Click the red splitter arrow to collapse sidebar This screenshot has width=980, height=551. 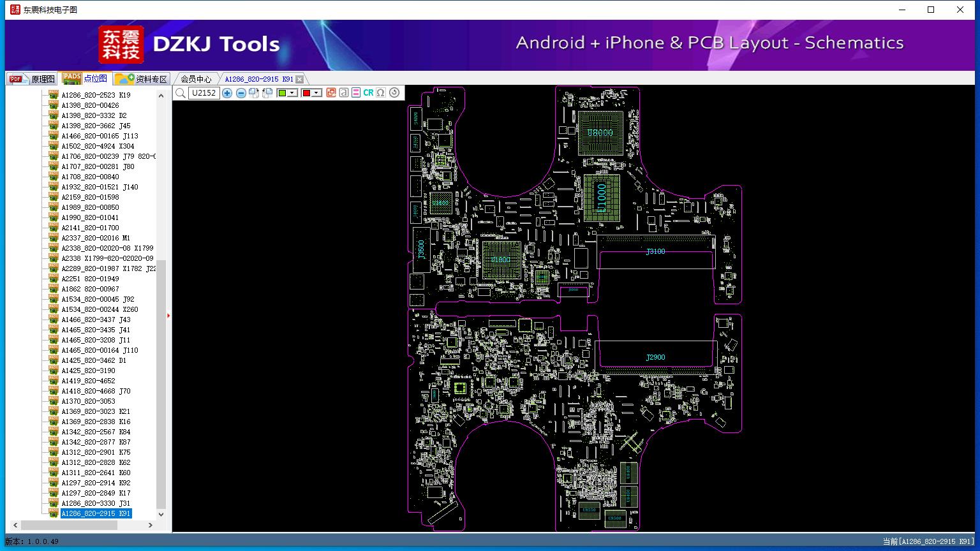point(168,316)
